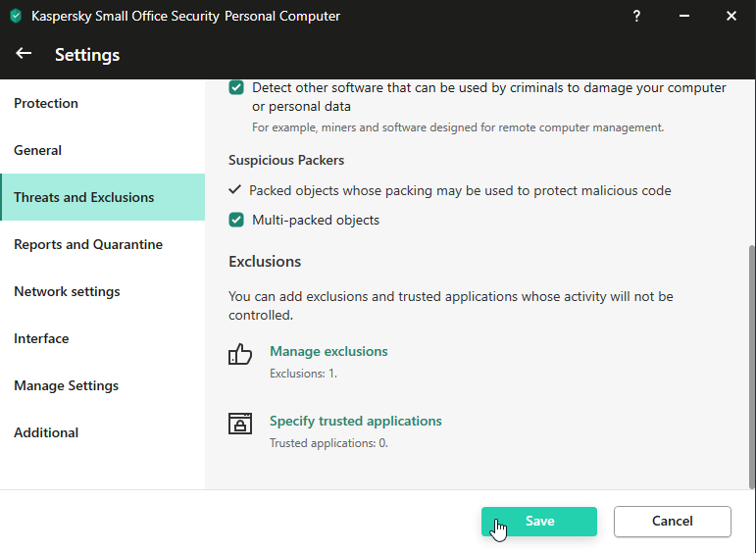Click the Manage exclusions link

coord(328,351)
